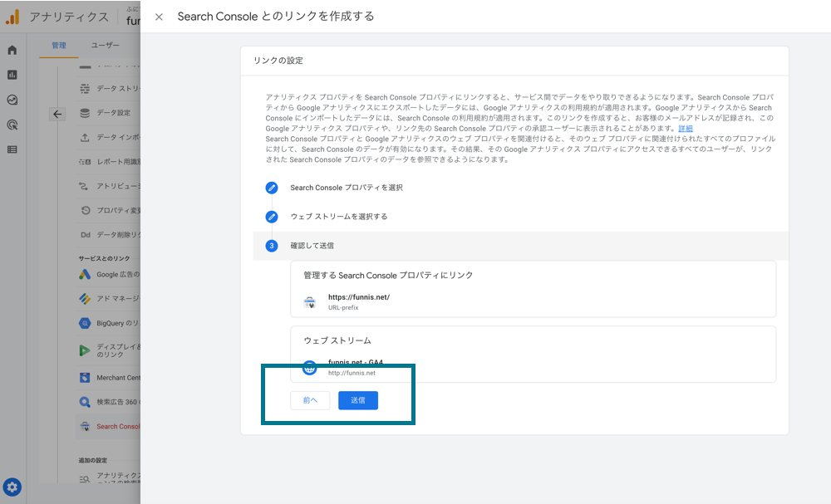Click the BigQuery logo icon

[85, 324]
